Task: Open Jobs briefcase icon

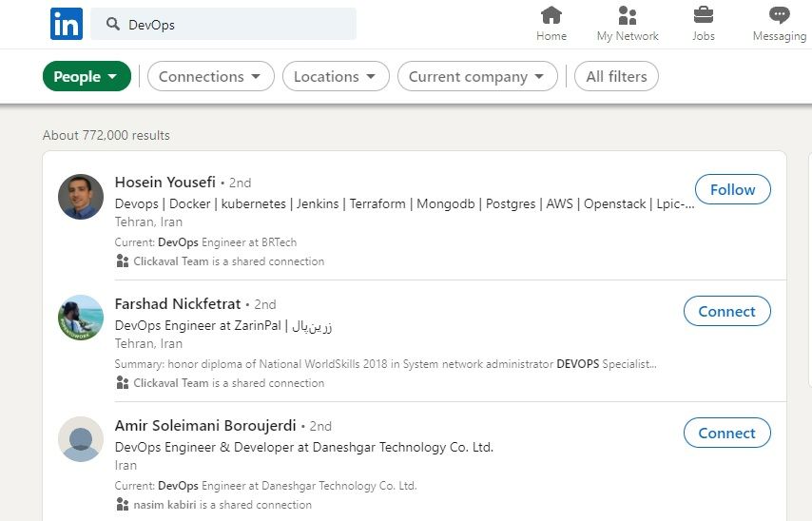Action: click(704, 15)
